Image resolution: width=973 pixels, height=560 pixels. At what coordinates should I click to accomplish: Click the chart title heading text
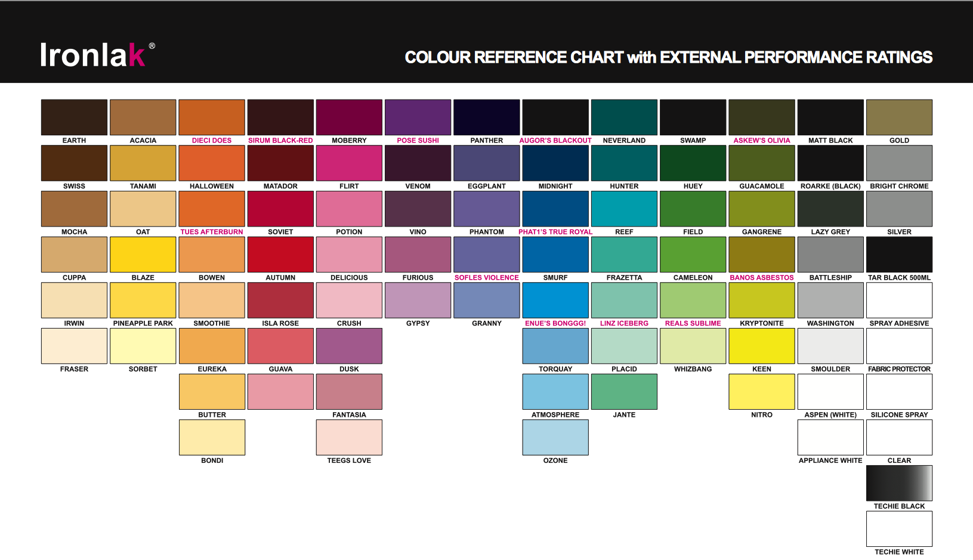[669, 57]
